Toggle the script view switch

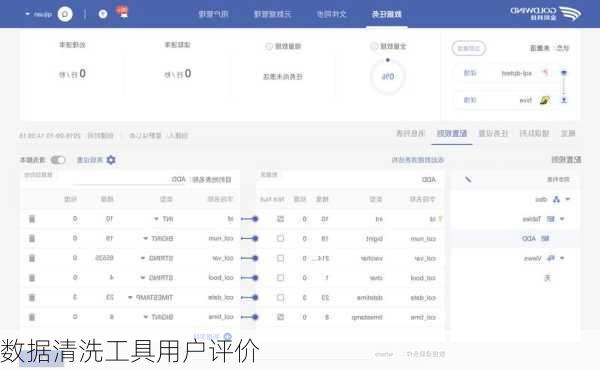[x=58, y=160]
